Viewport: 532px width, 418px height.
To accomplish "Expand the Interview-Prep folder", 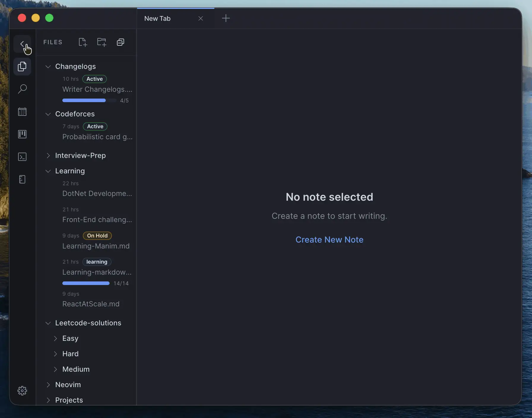I will coord(48,156).
